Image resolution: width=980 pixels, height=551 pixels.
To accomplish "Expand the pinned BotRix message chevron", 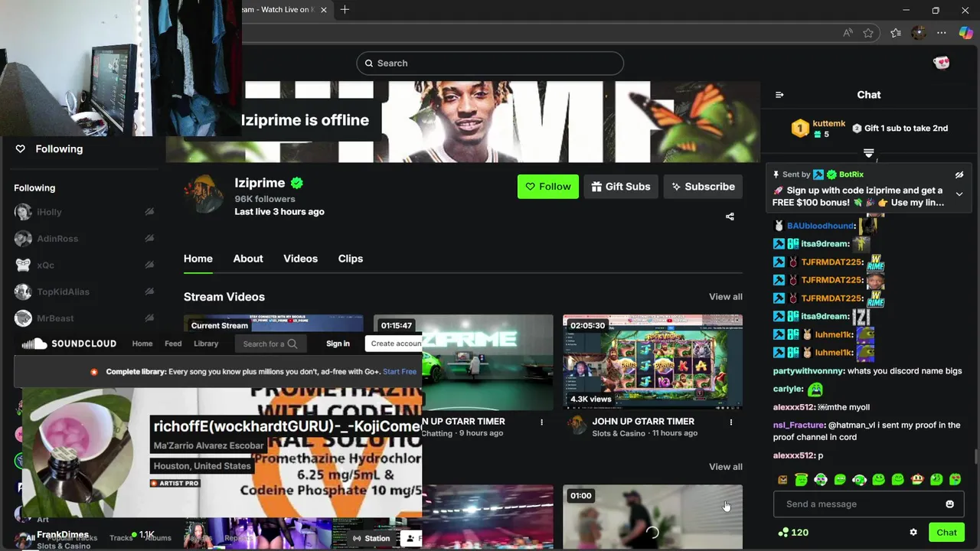I will tap(959, 194).
